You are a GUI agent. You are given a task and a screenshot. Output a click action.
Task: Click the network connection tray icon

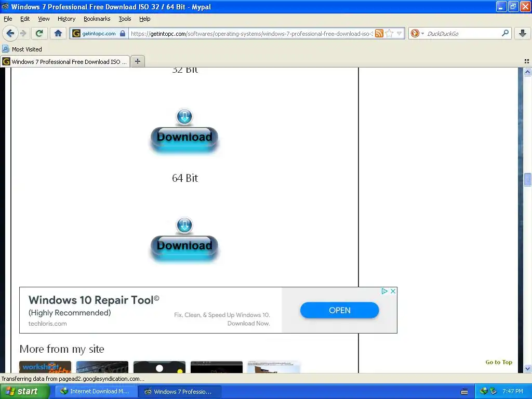(x=494, y=391)
